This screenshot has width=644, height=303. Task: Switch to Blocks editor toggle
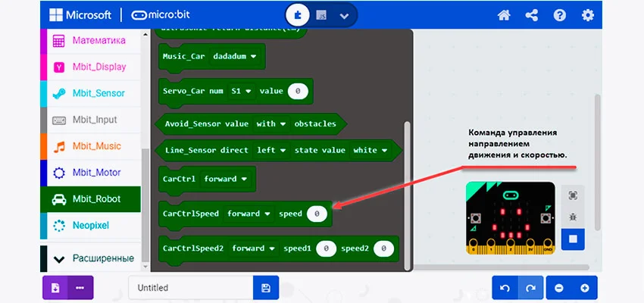(x=299, y=15)
